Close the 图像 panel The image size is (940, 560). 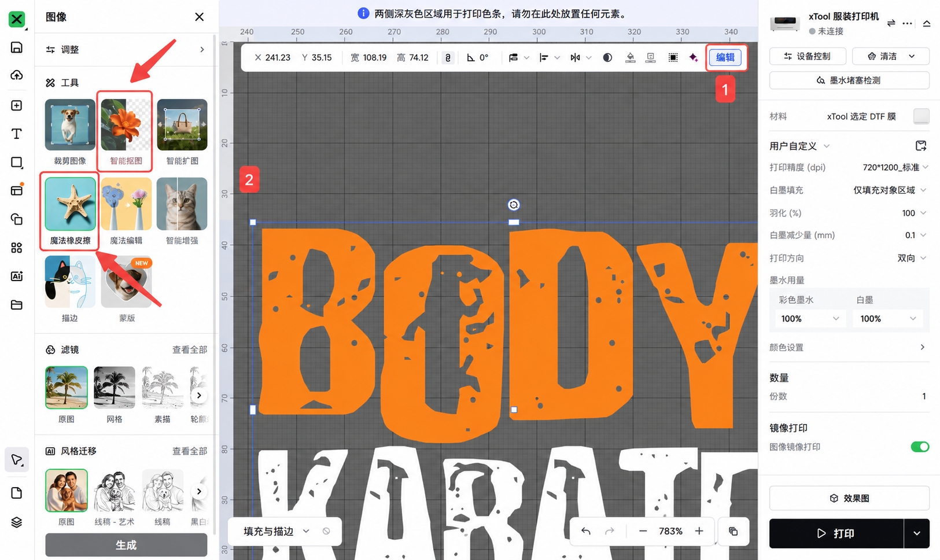(199, 17)
